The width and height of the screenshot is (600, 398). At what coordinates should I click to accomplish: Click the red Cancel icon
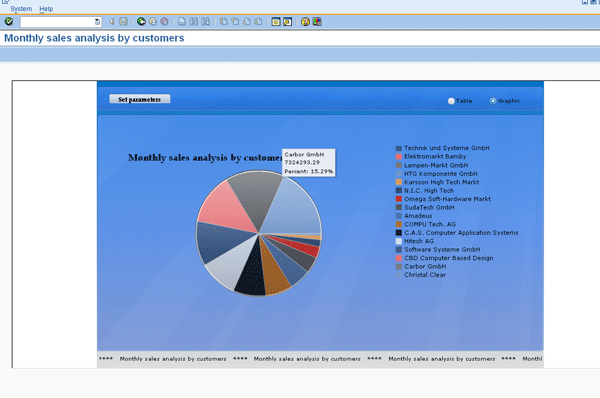tap(164, 21)
